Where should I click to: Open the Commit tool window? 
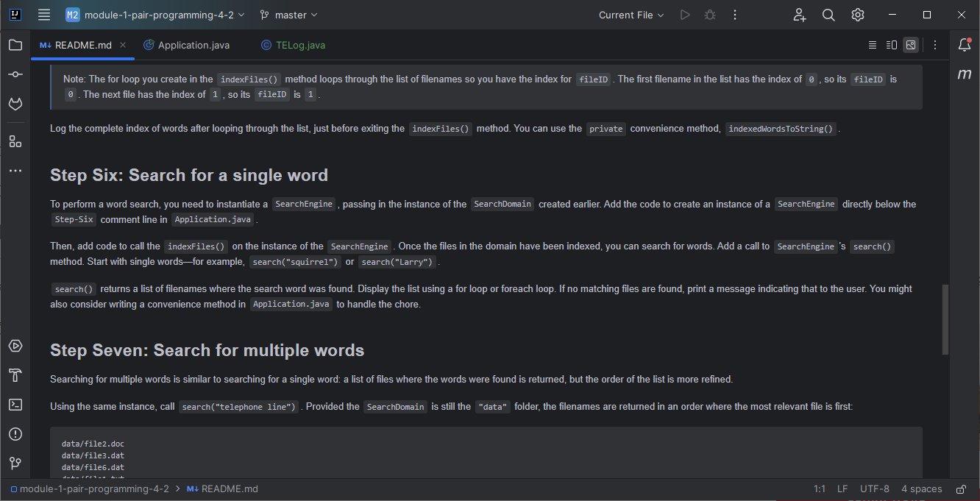(x=15, y=74)
